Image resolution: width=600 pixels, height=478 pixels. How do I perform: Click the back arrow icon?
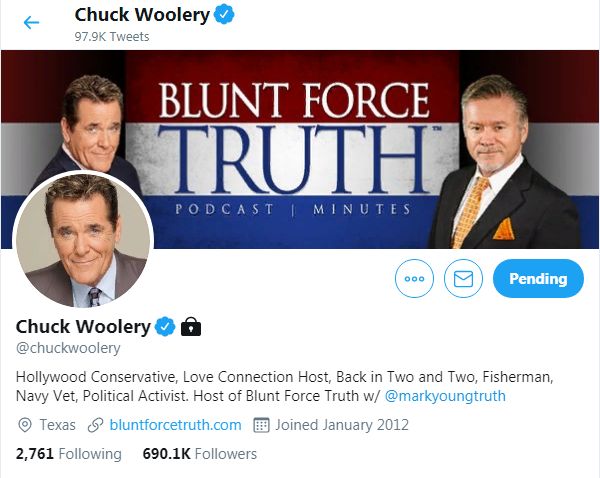pyautogui.click(x=31, y=23)
